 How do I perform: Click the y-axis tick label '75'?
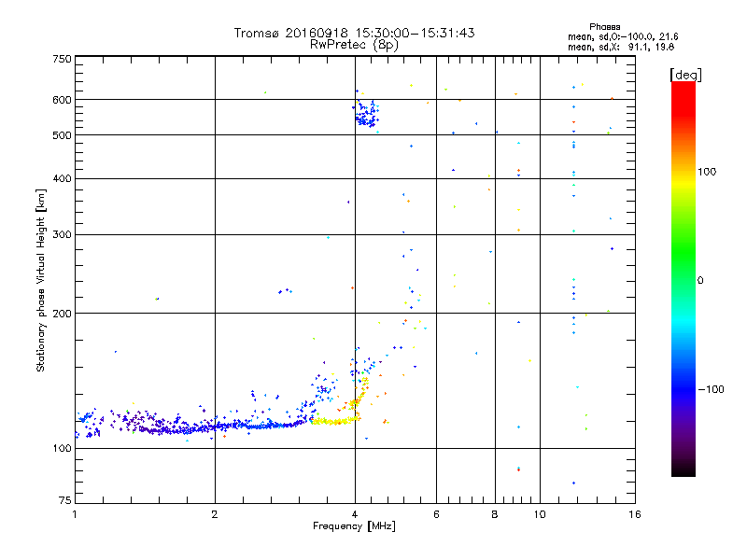[x=65, y=500]
